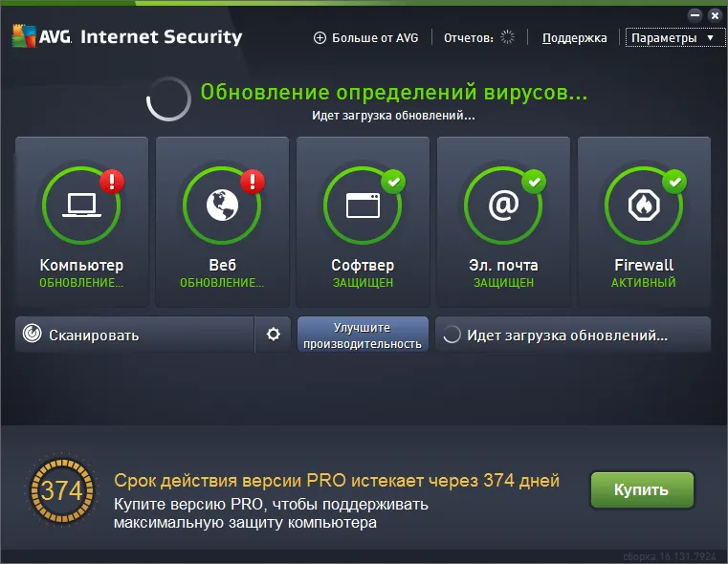Click the red alert badge on Веб

pyautogui.click(x=253, y=182)
